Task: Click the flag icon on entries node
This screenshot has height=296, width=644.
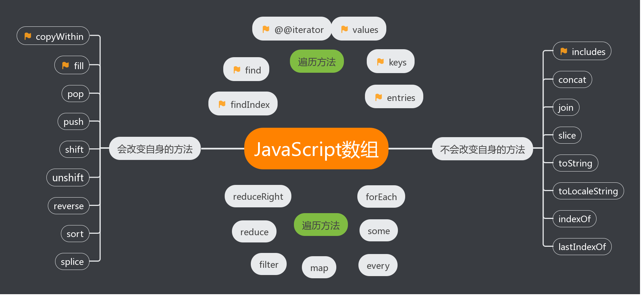Action: coord(378,97)
